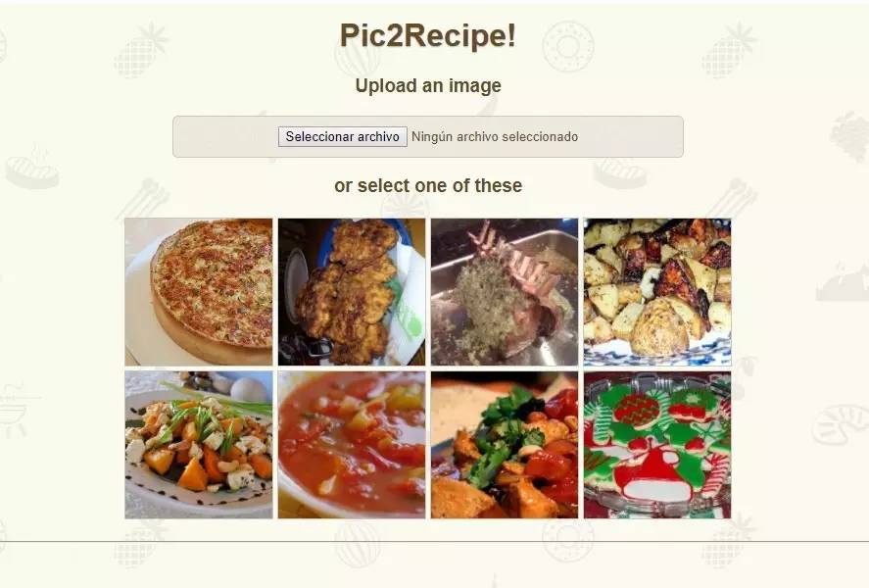Choose the squash and feta salad image
869x588 pixels.
pyautogui.click(x=199, y=445)
